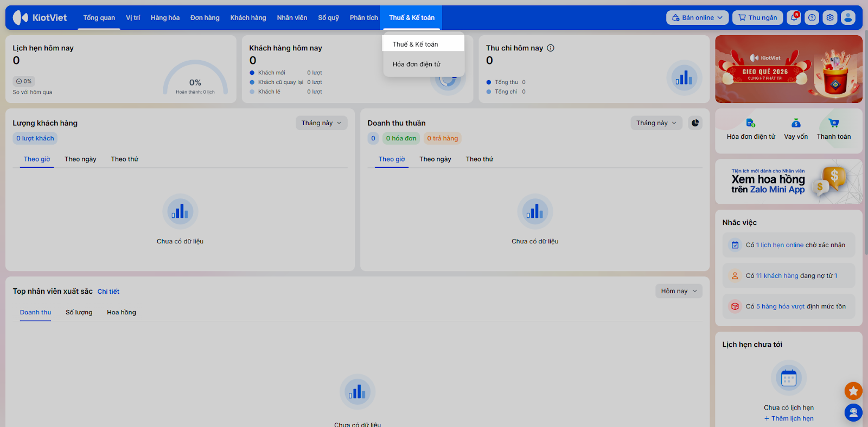Image resolution: width=868 pixels, height=427 pixels.
Task: Open the Nhân viên menu
Action: point(292,18)
